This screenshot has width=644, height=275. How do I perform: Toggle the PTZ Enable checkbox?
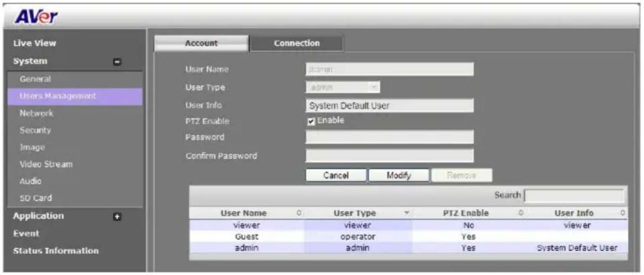312,121
